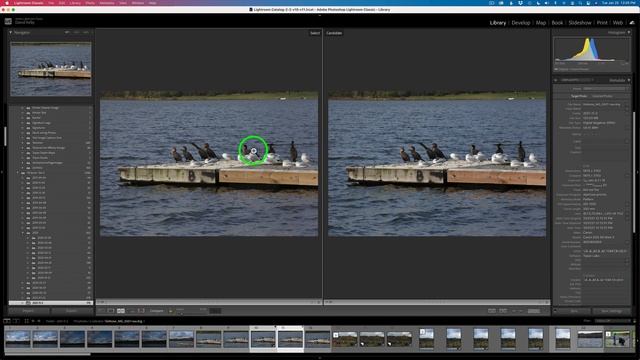Click the Make Select icon
The width and height of the screenshot is (640, 360).
pyautogui.click(x=503, y=311)
